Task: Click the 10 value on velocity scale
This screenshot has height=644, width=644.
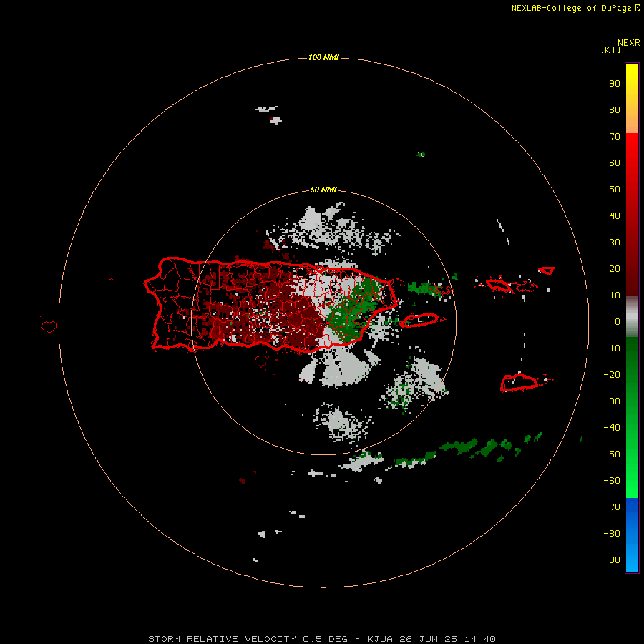Action: (x=615, y=296)
